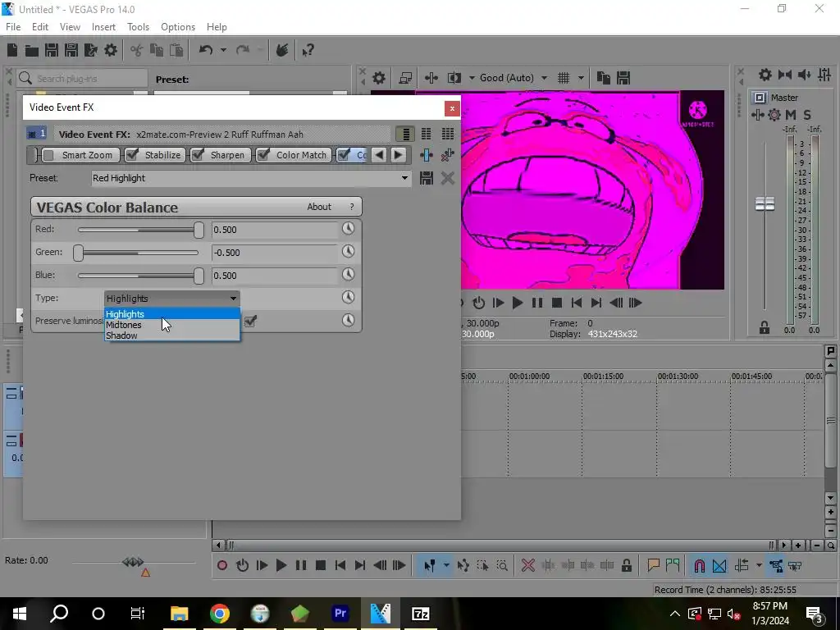Open the Insert menu
The width and height of the screenshot is (840, 630).
coord(103,27)
